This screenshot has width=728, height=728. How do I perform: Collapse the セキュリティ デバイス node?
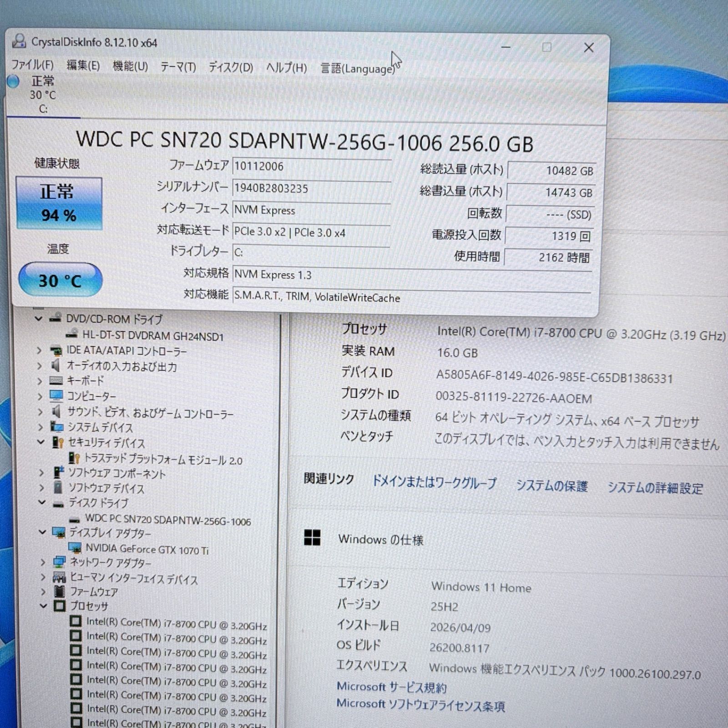(x=41, y=441)
